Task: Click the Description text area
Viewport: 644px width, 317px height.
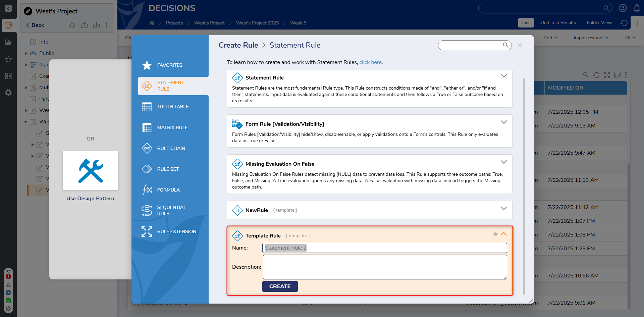Action: click(x=384, y=267)
